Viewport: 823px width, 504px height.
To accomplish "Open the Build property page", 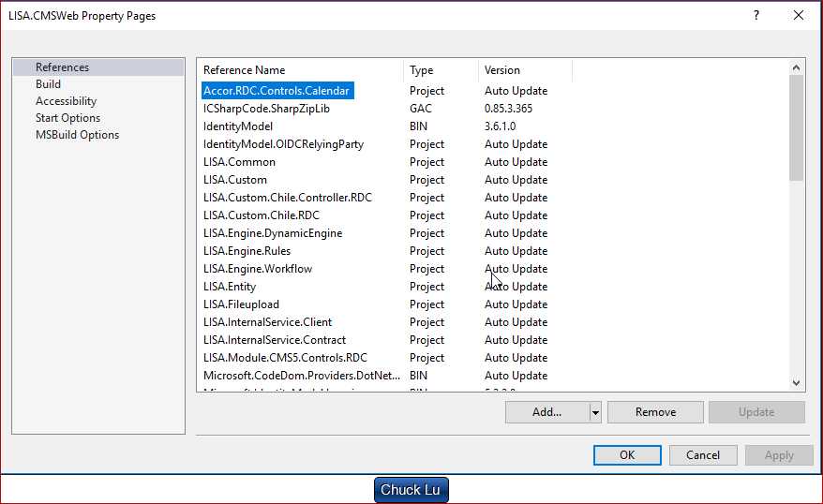I will 49,84.
